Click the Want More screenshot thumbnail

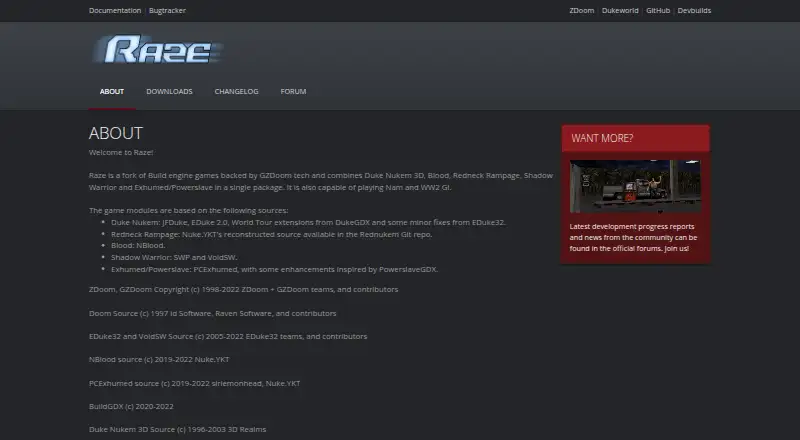click(x=635, y=186)
